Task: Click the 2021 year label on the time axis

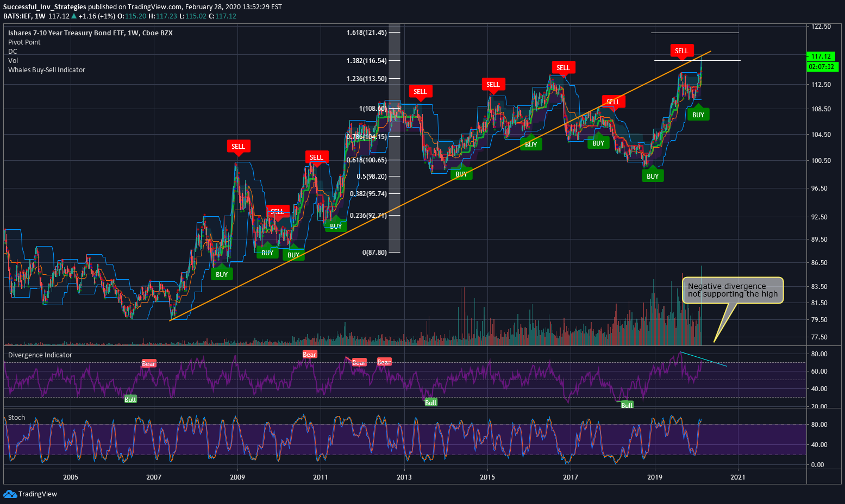Action: click(738, 477)
